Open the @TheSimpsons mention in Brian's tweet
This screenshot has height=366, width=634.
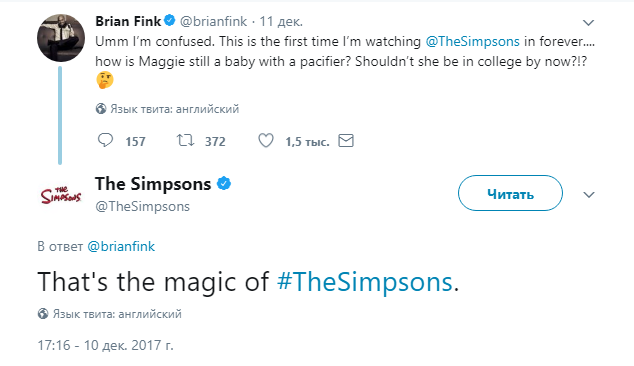point(472,41)
